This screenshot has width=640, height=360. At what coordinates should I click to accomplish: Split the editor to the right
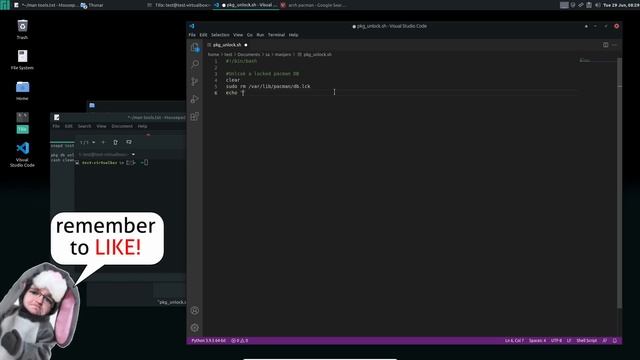click(606, 45)
